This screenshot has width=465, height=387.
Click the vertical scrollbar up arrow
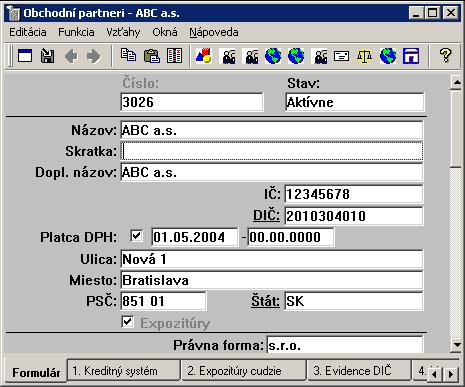[457, 82]
